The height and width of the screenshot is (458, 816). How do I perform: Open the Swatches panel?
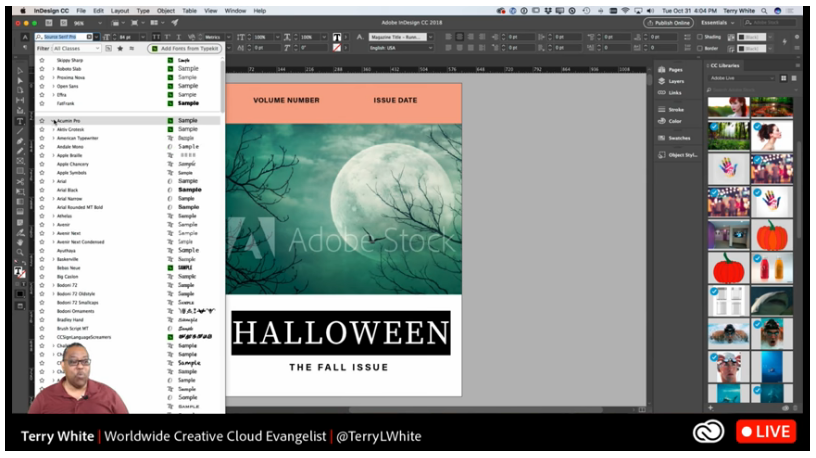(679, 138)
